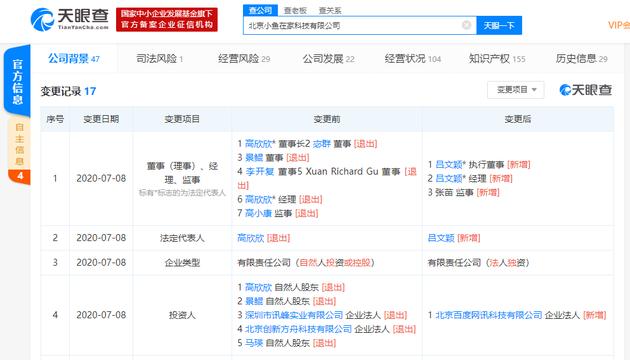The width and height of the screenshot is (630, 360).
Task: Open 北京创新方舟科技有限公司 link
Action: (x=298, y=329)
